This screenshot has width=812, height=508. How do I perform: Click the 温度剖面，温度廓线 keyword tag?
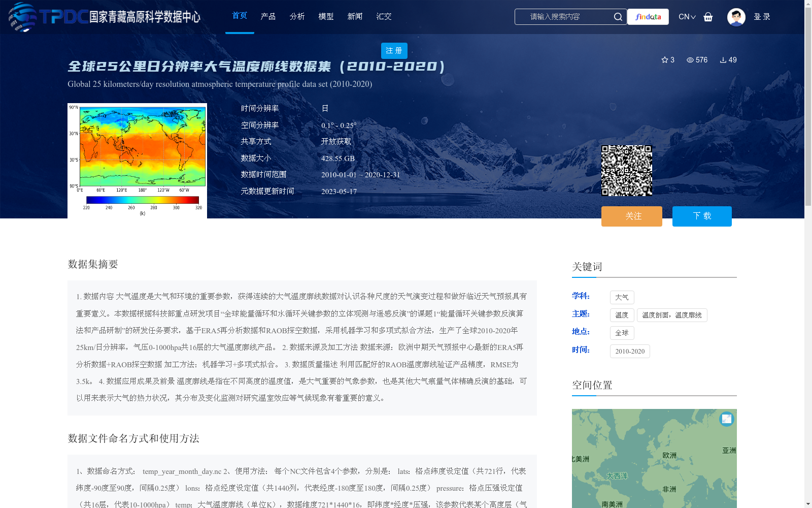672,315
